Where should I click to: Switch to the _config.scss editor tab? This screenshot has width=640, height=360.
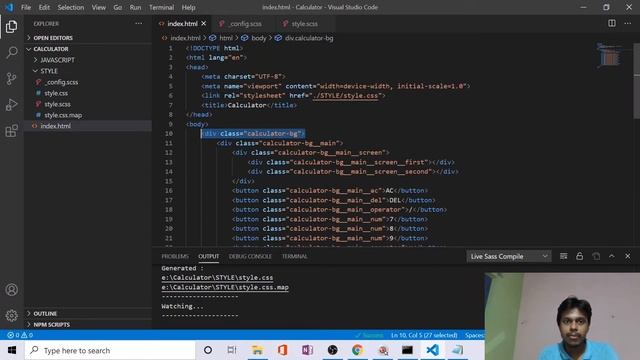pos(241,24)
